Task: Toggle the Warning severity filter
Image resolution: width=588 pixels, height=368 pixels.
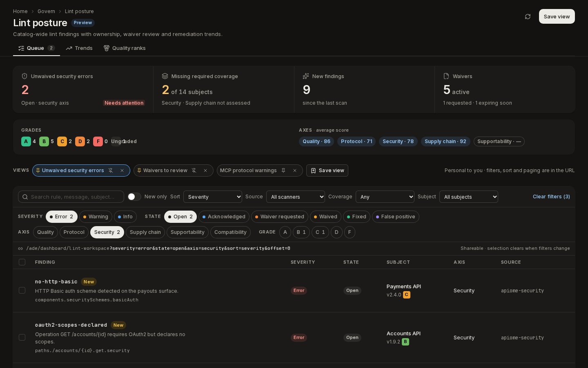Action: (96, 217)
